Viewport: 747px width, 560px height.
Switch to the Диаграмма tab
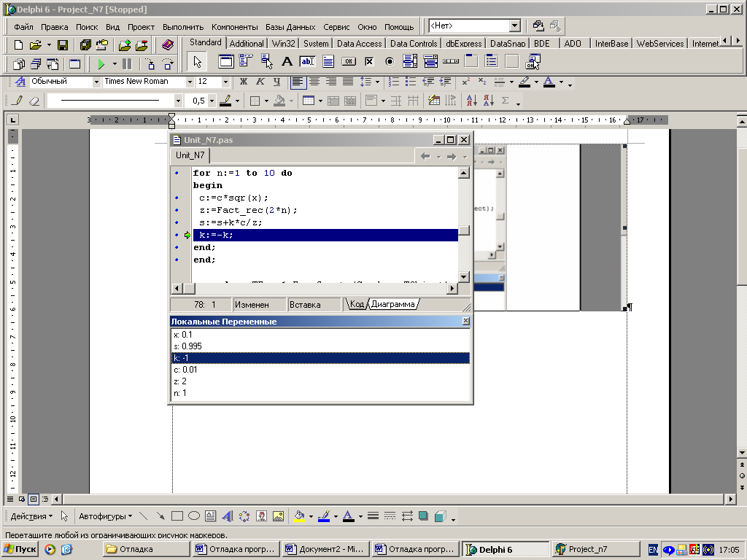pos(392,304)
